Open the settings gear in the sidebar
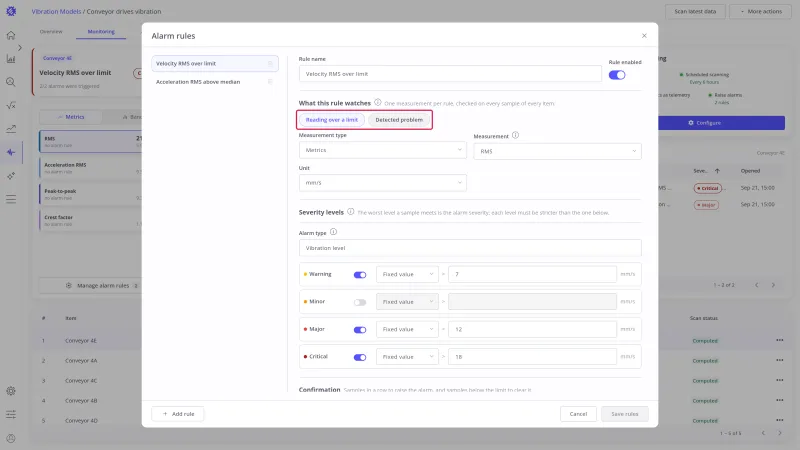Viewport: 800px width, 450px height. pos(11,391)
